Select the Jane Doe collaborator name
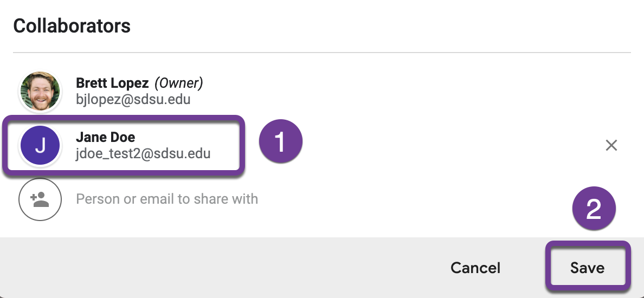Image resolution: width=644 pixels, height=298 pixels. 105,138
